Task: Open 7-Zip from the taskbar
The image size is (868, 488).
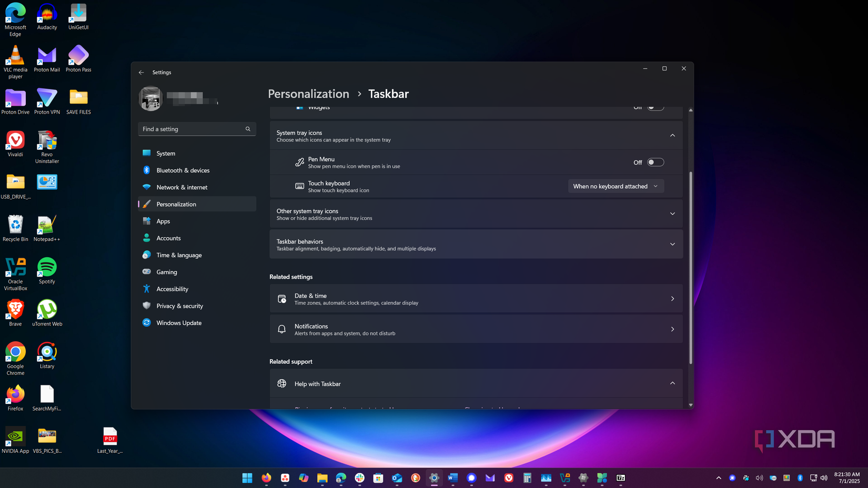Action: click(x=621, y=477)
